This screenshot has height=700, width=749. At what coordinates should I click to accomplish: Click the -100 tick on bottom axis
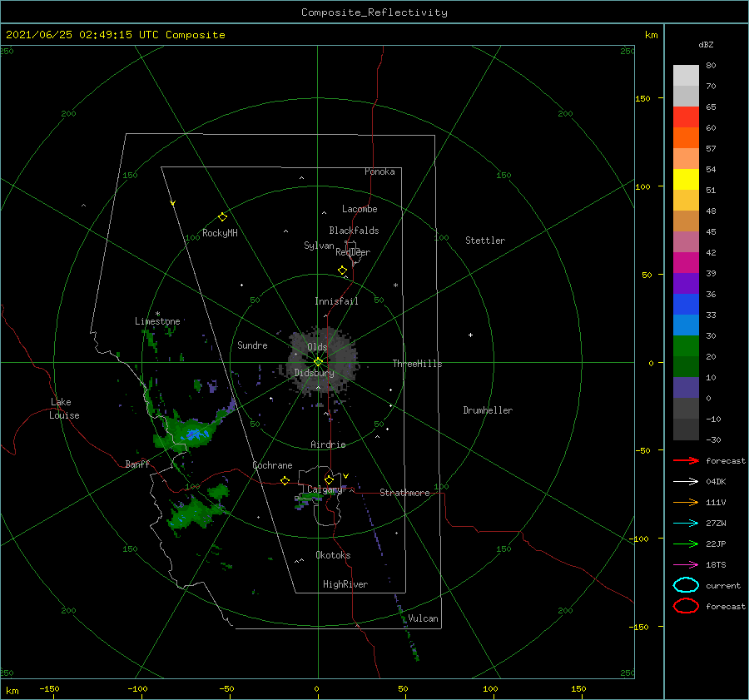click(x=137, y=689)
